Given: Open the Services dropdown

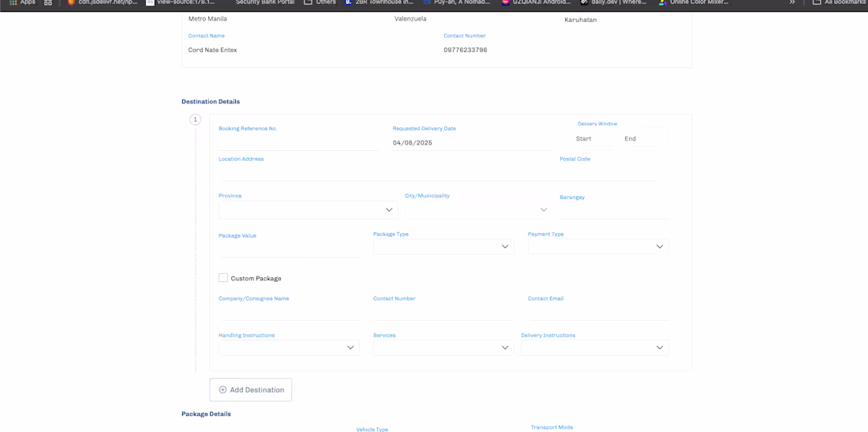Looking at the screenshot, I should tap(443, 347).
